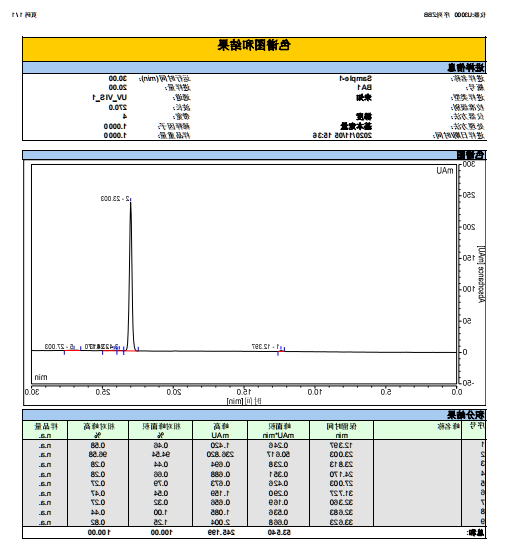
Task: Click relative area cell 94.54
Action: point(160,454)
